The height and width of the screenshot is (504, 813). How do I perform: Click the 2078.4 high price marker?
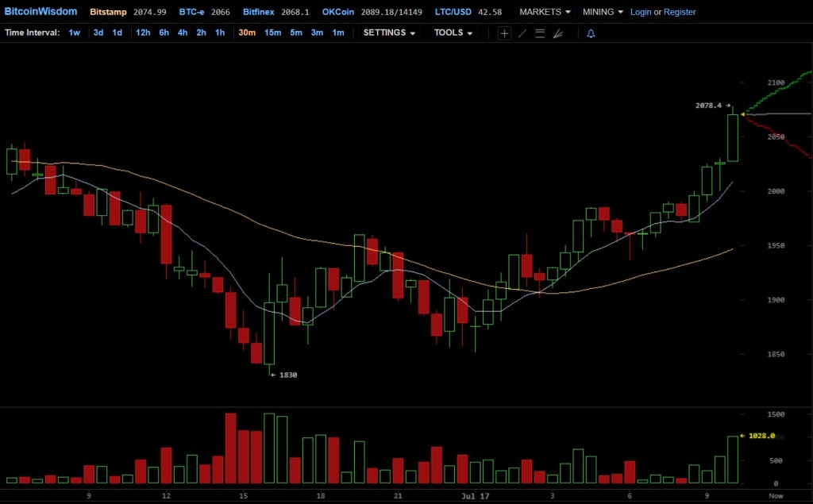pos(711,106)
